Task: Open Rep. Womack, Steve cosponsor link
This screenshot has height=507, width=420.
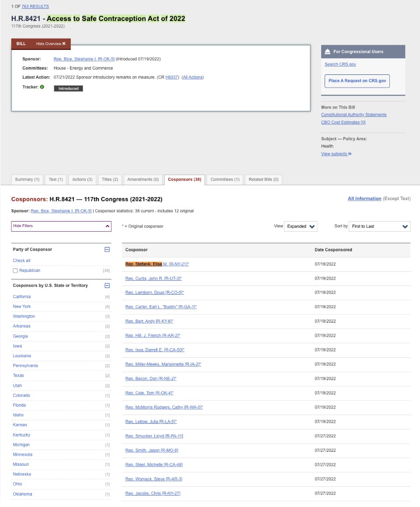Action: pyautogui.click(x=154, y=479)
